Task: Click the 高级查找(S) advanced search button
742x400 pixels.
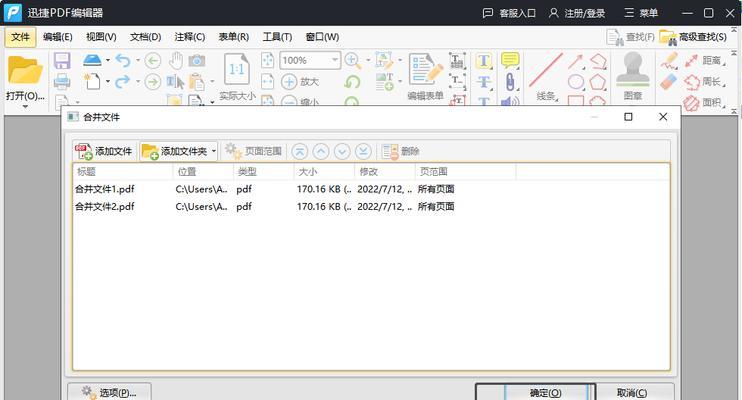Action: (693, 37)
